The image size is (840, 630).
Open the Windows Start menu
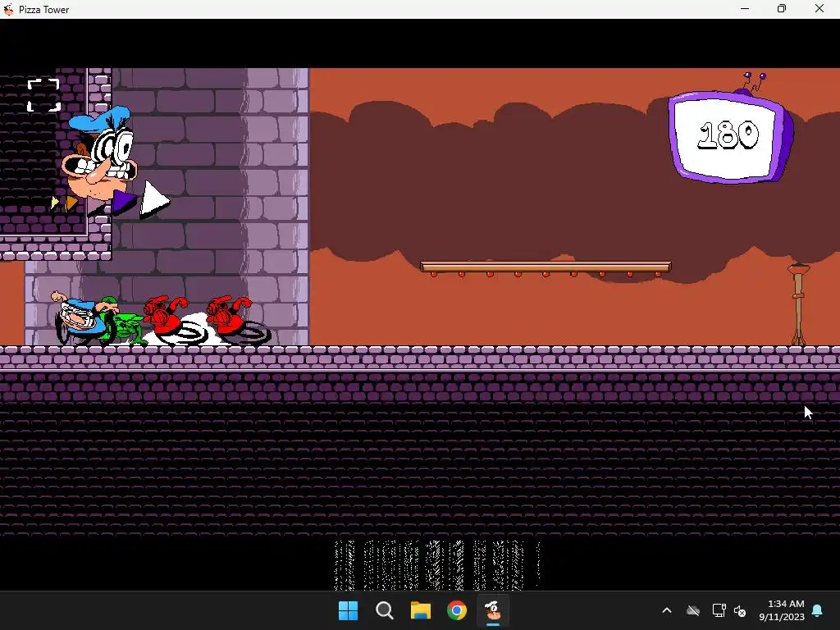click(348, 610)
